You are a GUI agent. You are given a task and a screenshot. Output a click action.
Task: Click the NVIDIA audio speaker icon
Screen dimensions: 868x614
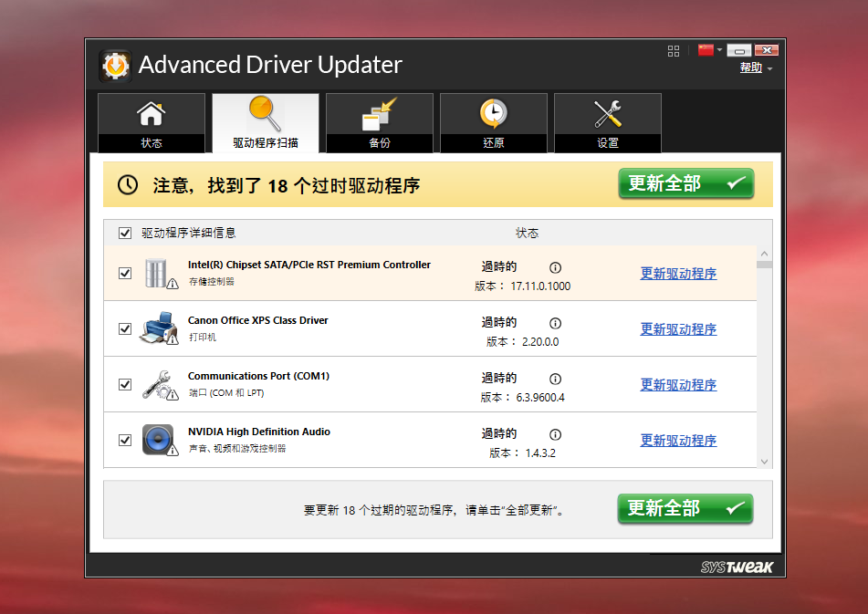tap(158, 440)
